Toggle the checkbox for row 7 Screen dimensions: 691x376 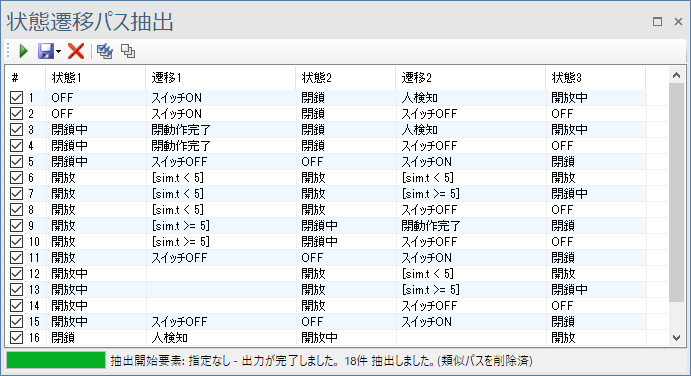tap(16, 194)
